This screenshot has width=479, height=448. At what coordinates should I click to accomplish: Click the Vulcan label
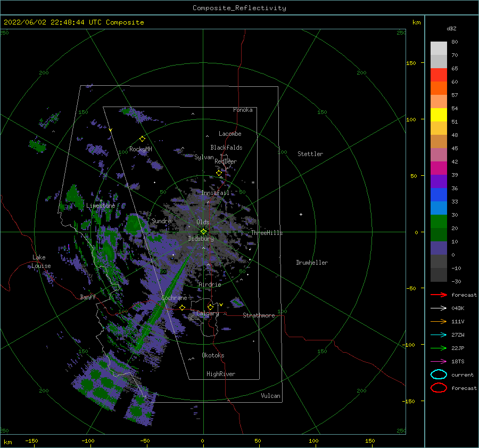point(270,396)
